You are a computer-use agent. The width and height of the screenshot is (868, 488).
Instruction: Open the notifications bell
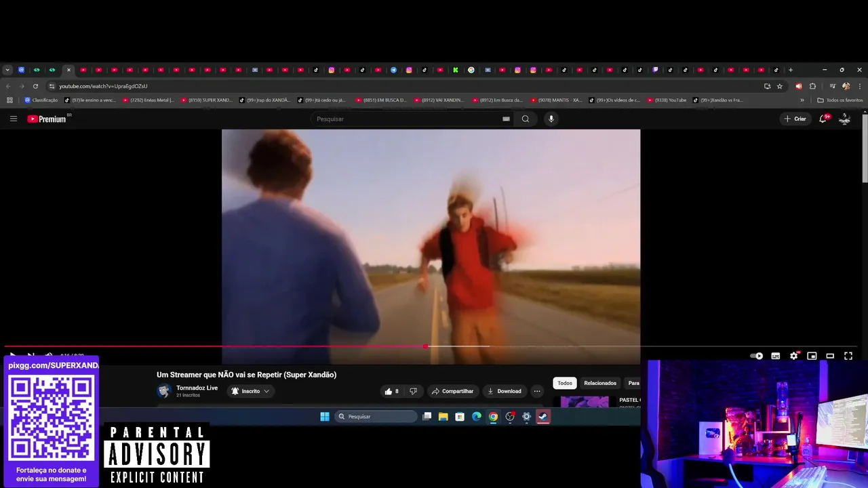pyautogui.click(x=823, y=119)
